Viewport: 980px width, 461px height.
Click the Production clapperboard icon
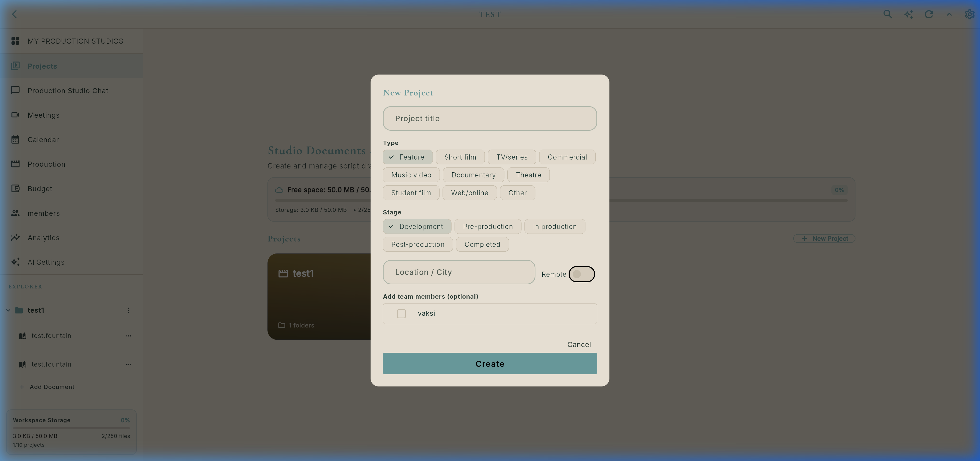pyautogui.click(x=15, y=164)
